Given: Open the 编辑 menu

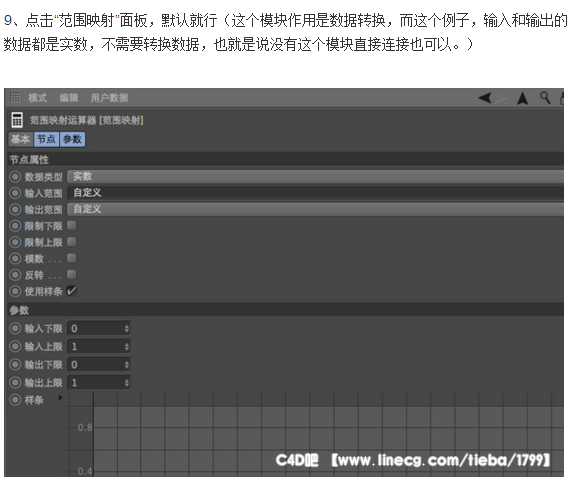Looking at the screenshot, I should coord(69,98).
